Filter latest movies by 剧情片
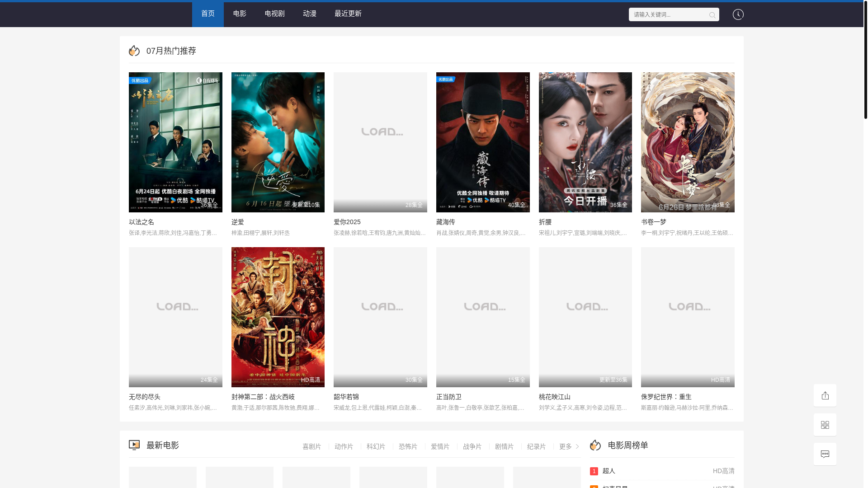The image size is (868, 488). [505, 446]
